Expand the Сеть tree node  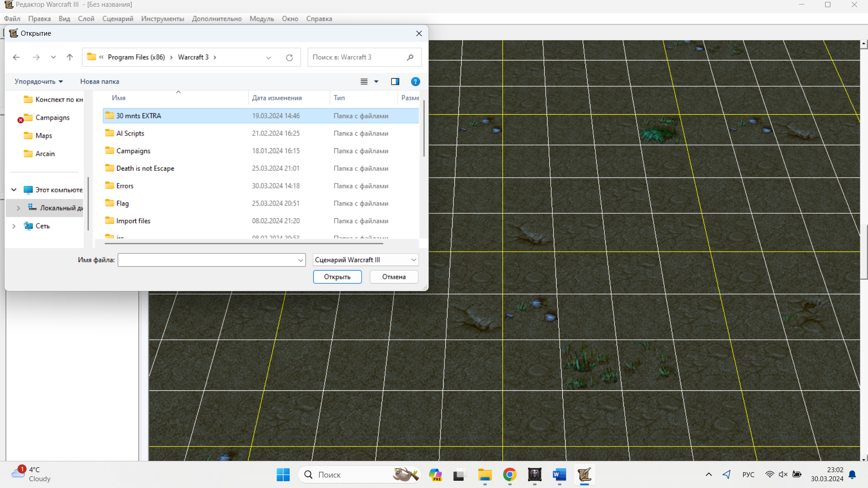(14, 226)
